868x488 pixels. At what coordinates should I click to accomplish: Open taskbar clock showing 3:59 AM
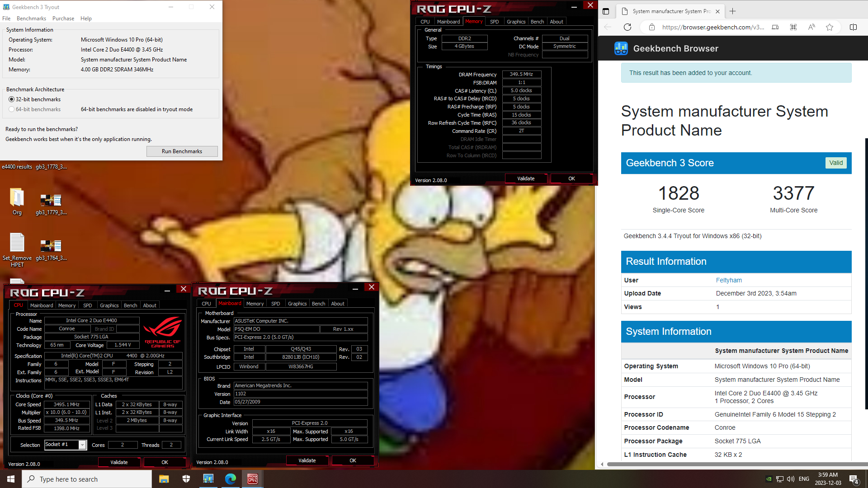[x=828, y=479]
